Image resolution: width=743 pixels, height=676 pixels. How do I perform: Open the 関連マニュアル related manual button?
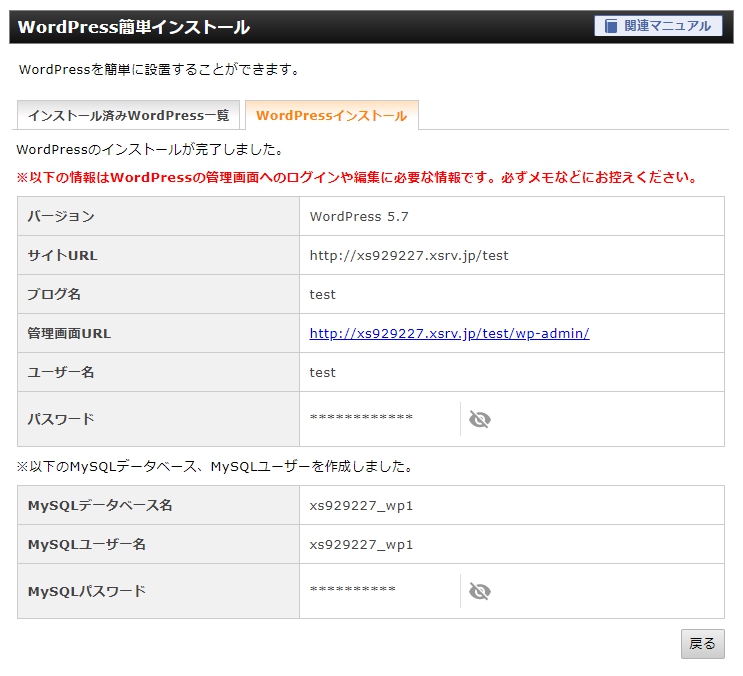(658, 26)
